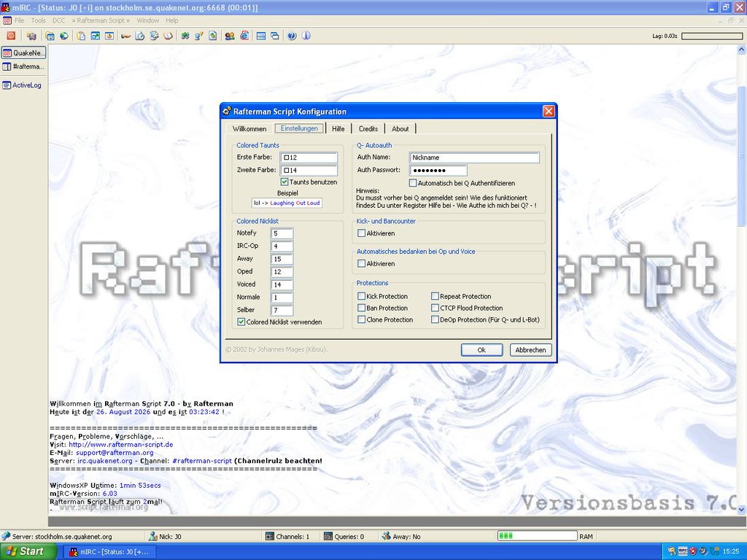The width and height of the screenshot is (747, 560).
Task: Click the two people toolbar icon
Action: (230, 36)
